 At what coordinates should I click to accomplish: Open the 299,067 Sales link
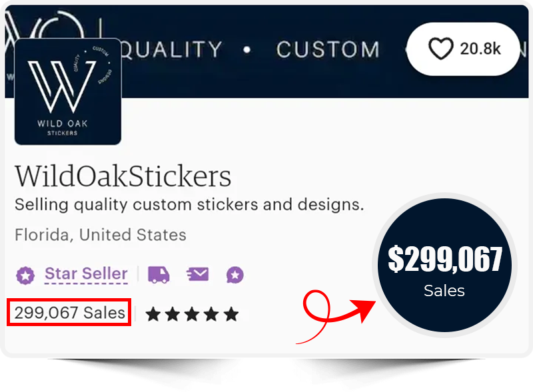coord(69,313)
